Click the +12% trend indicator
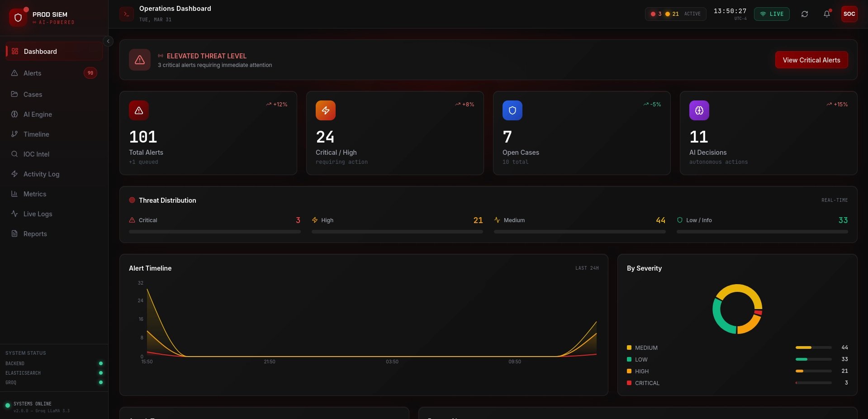This screenshot has width=868, height=419. [x=277, y=105]
